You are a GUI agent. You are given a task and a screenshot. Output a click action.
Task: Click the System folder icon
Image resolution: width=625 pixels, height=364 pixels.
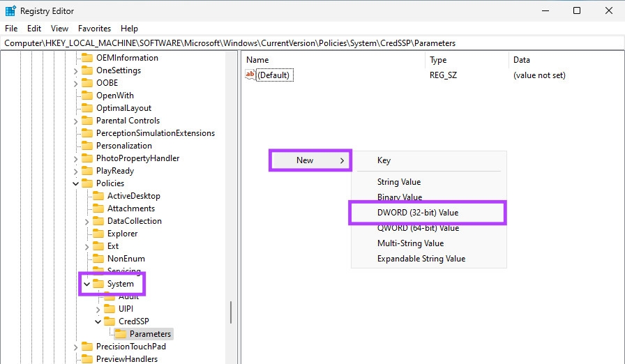[98, 284]
